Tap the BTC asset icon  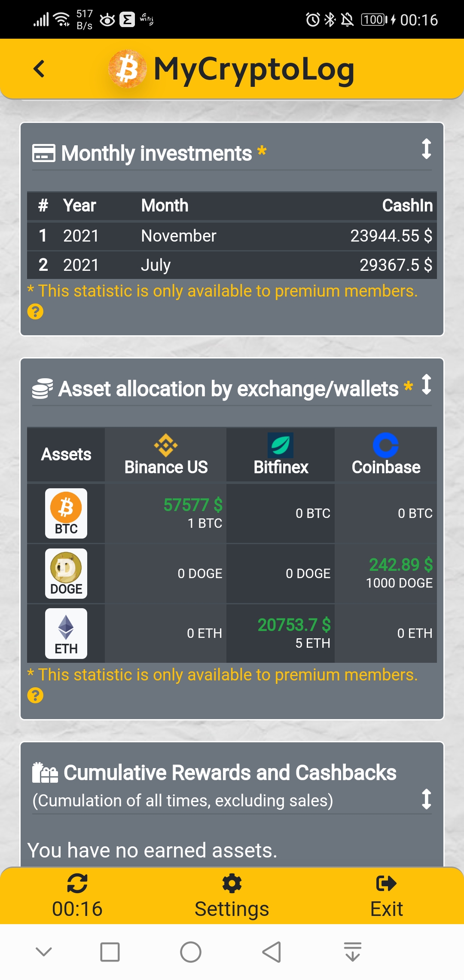pos(66,513)
